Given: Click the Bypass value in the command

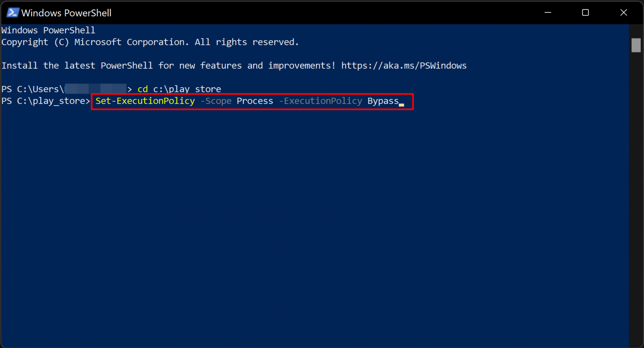Looking at the screenshot, I should point(383,101).
